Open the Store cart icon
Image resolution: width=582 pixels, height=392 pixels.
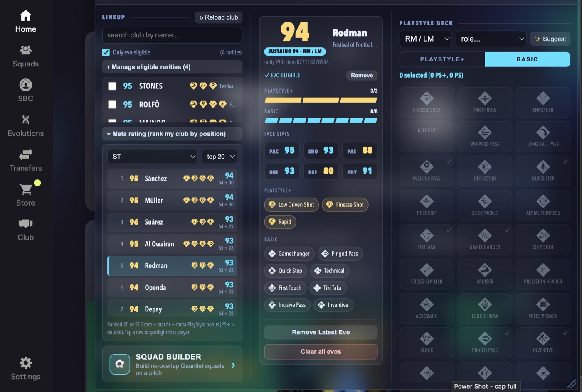[x=25, y=190]
